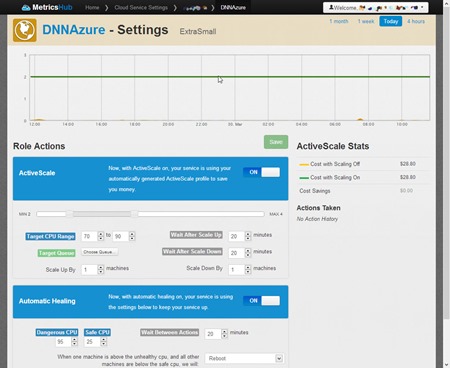The width and height of the screenshot is (450, 368).
Task: Click the Safe CPU label
Action: (x=97, y=332)
